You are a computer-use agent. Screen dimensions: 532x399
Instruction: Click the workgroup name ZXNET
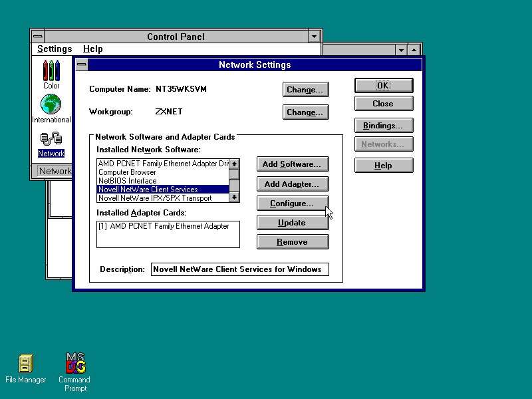point(169,112)
